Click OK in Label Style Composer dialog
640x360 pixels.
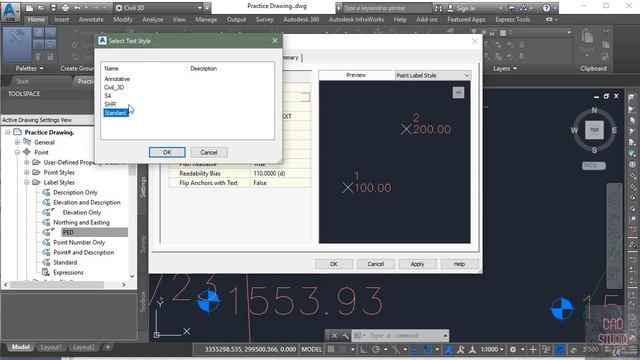[333, 264]
